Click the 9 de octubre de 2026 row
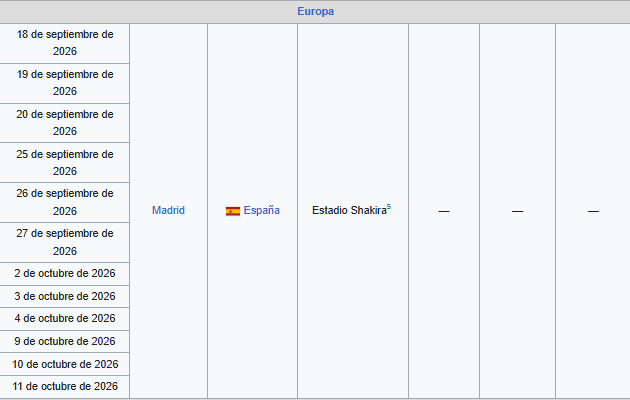The width and height of the screenshot is (630, 400). [65, 341]
